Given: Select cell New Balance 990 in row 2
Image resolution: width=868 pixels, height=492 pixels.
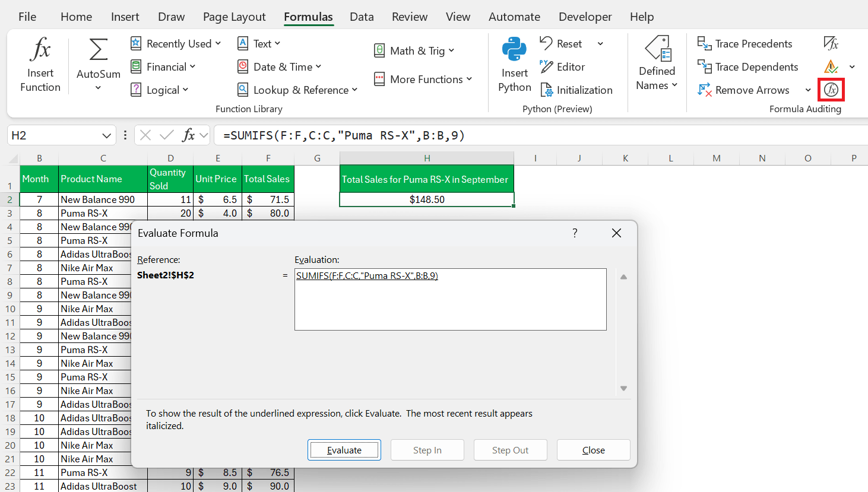Looking at the screenshot, I should (103, 199).
